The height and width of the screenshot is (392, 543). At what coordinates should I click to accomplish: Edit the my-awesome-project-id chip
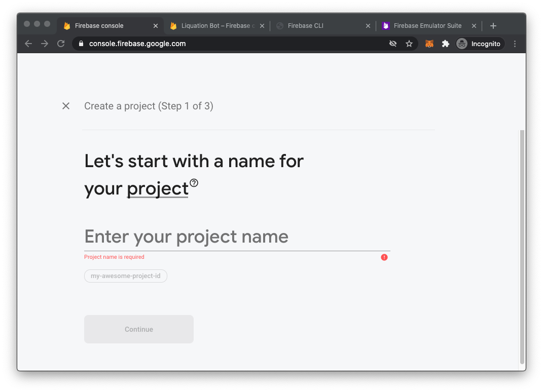click(126, 276)
